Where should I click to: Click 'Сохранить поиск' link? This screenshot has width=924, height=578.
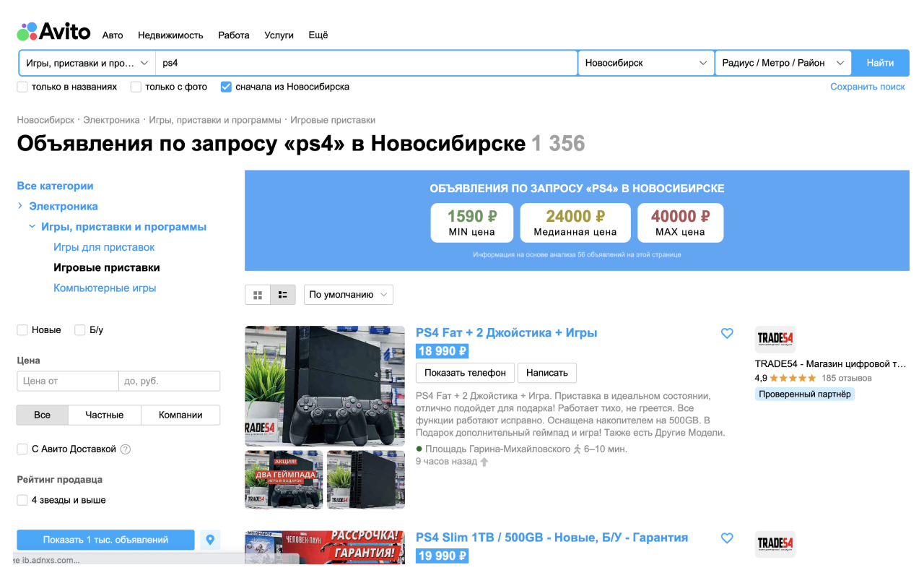point(868,87)
